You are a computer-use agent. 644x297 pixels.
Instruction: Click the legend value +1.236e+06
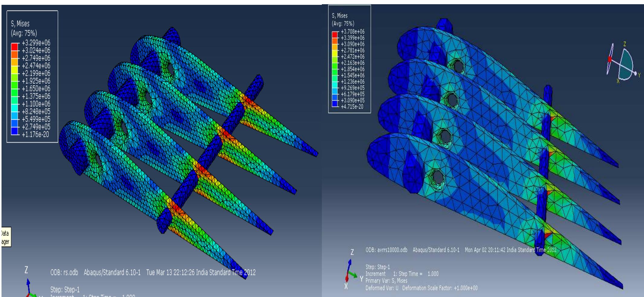click(x=353, y=81)
